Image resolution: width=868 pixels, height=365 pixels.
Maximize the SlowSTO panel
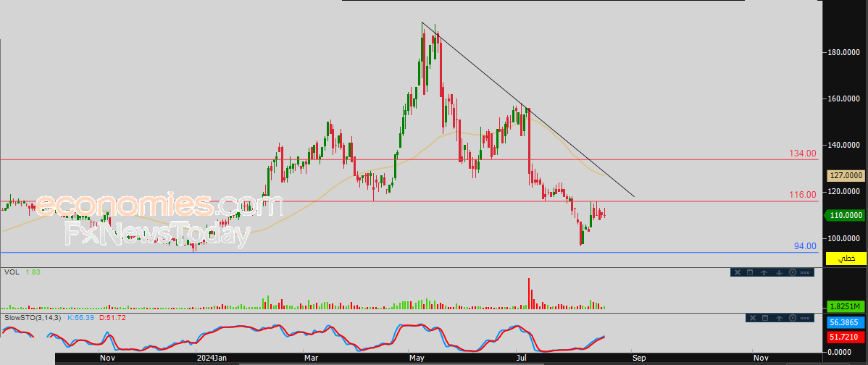765,318
